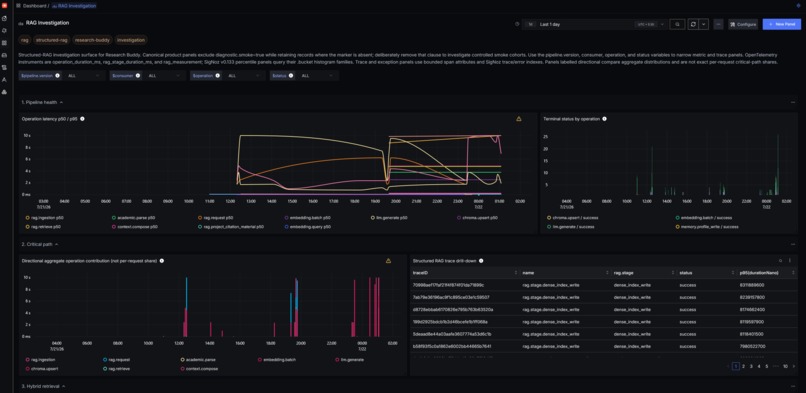Image resolution: width=806 pixels, height=393 pixels.
Task: Go to page 3 of trace table
Action: tap(751, 366)
